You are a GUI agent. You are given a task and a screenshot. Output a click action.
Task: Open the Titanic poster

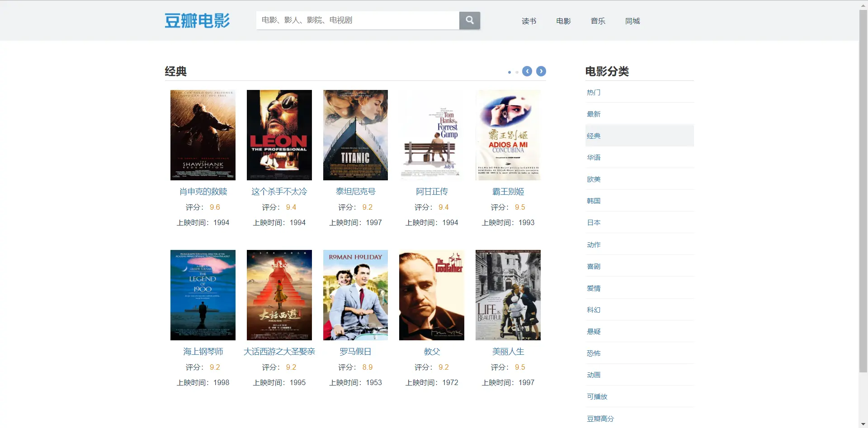coord(355,135)
